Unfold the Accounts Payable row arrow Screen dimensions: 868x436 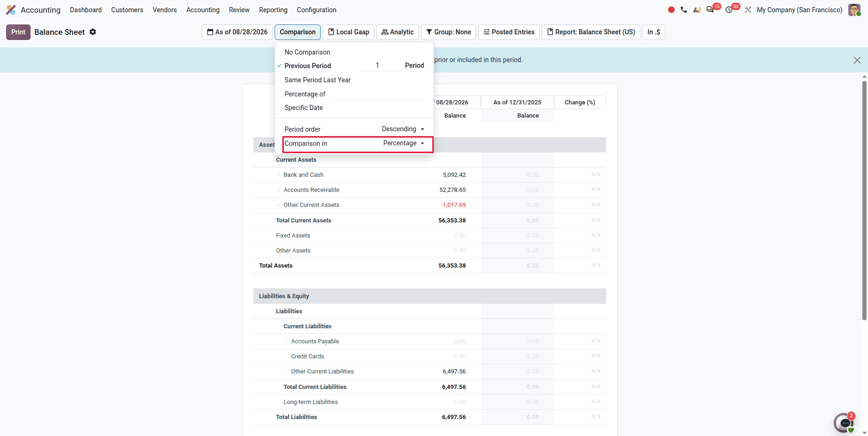(x=286, y=341)
